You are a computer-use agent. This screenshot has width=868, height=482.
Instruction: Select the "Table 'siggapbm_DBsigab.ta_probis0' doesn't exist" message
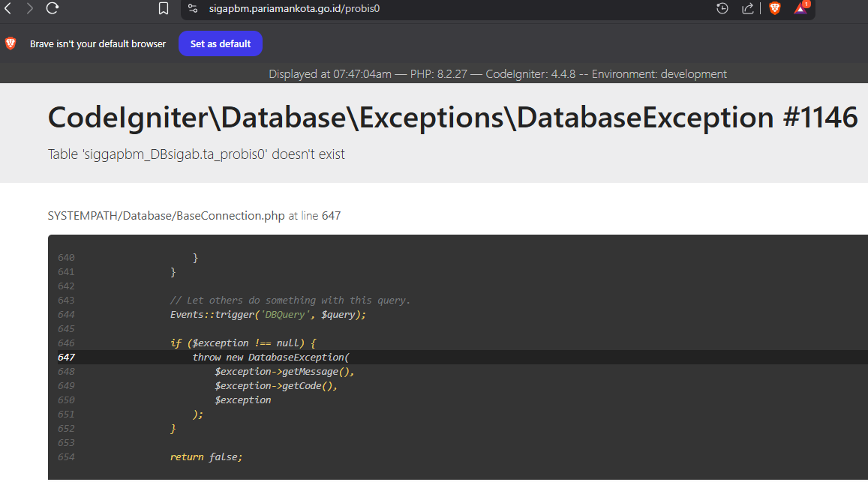point(196,154)
